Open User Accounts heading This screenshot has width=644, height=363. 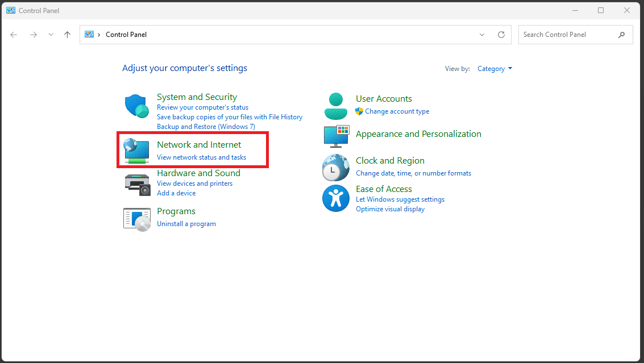click(x=384, y=99)
